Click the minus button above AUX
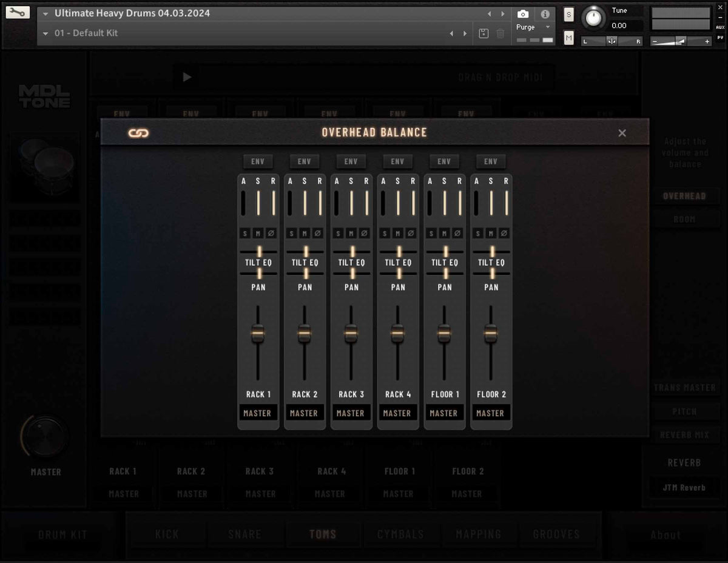Screen dimensions: 728x563 tap(720, 18)
